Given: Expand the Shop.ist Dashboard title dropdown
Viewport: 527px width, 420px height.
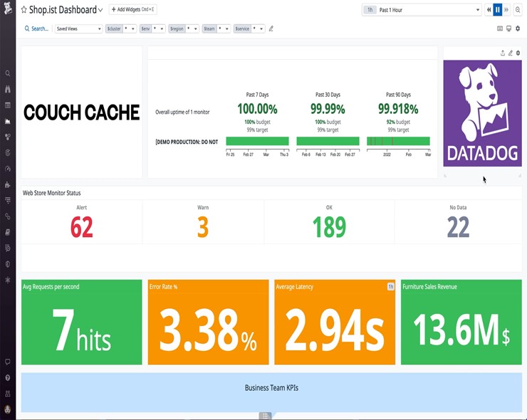Looking at the screenshot, I should pyautogui.click(x=100, y=10).
